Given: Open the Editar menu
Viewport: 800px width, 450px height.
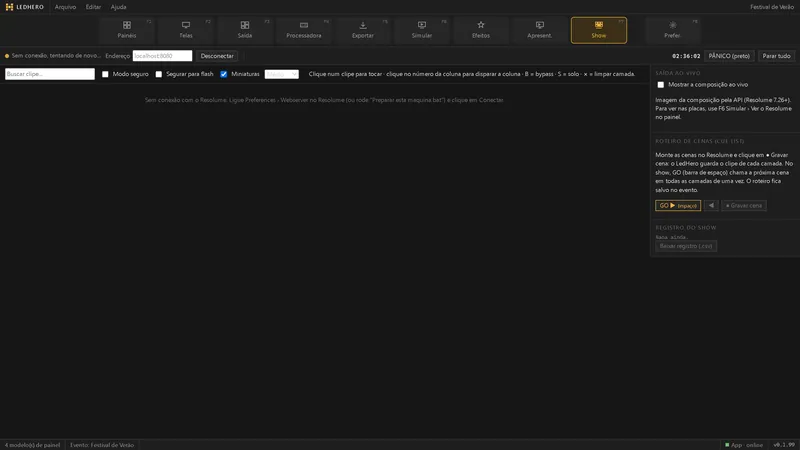Looking at the screenshot, I should coord(93,7).
